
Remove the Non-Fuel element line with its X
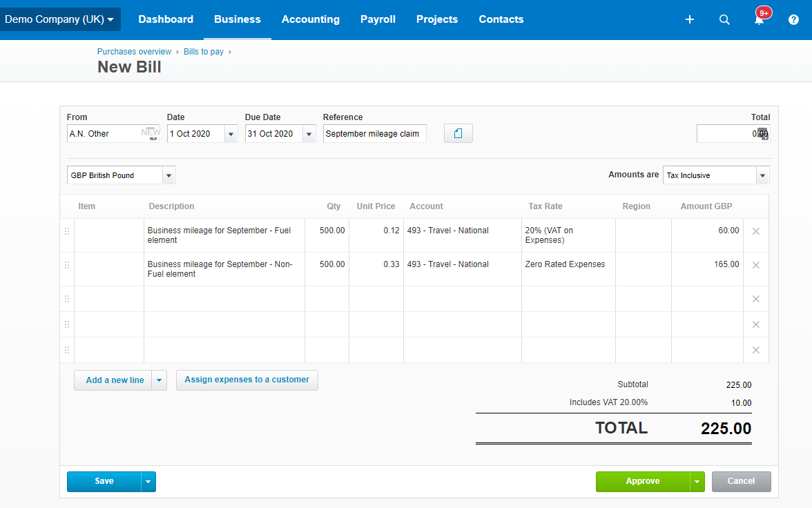(755, 264)
